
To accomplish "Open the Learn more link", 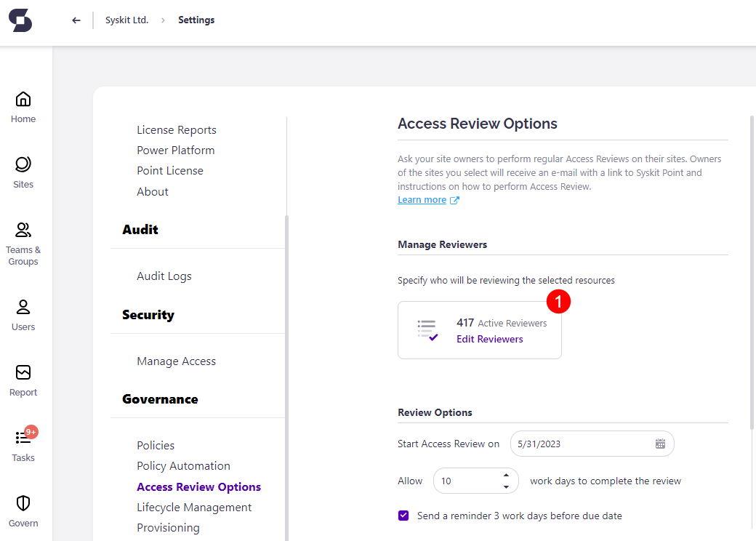I will tap(422, 199).
